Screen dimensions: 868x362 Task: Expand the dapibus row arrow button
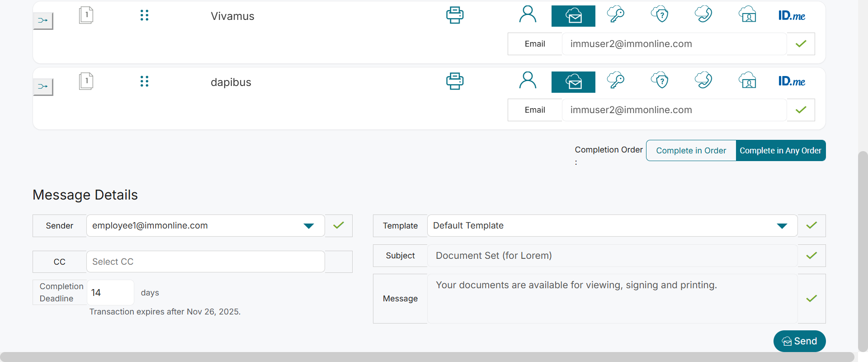pyautogui.click(x=43, y=87)
